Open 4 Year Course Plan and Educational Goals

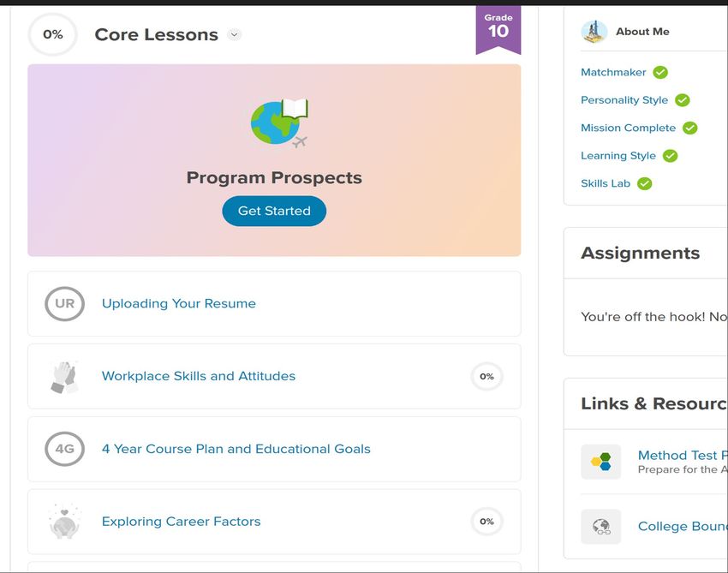236,449
